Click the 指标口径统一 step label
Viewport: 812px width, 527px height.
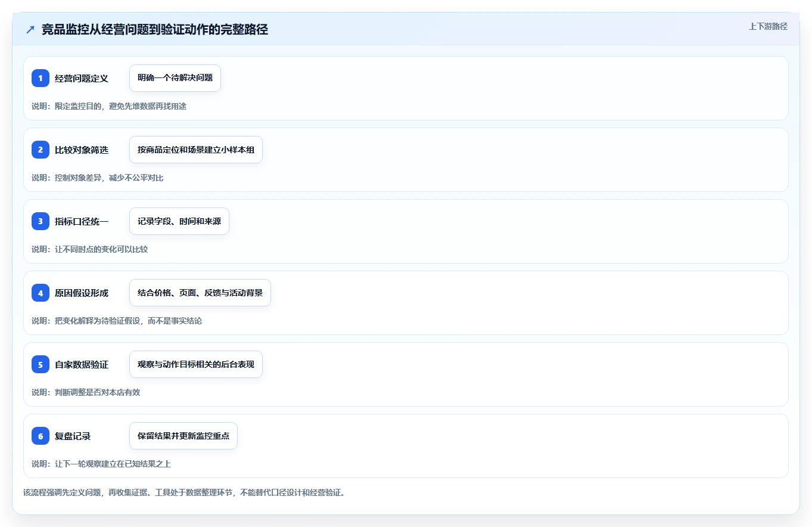coord(82,221)
